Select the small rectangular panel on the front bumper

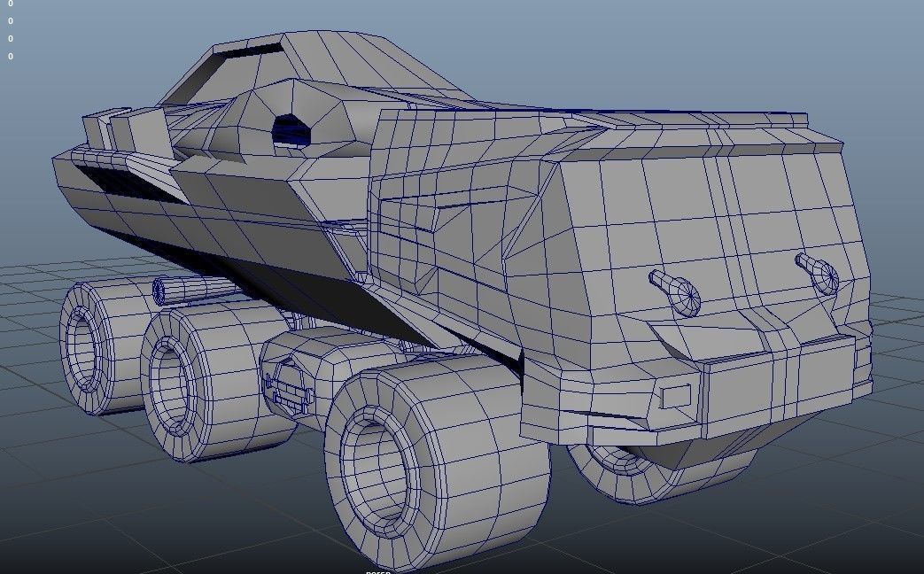tap(675, 396)
